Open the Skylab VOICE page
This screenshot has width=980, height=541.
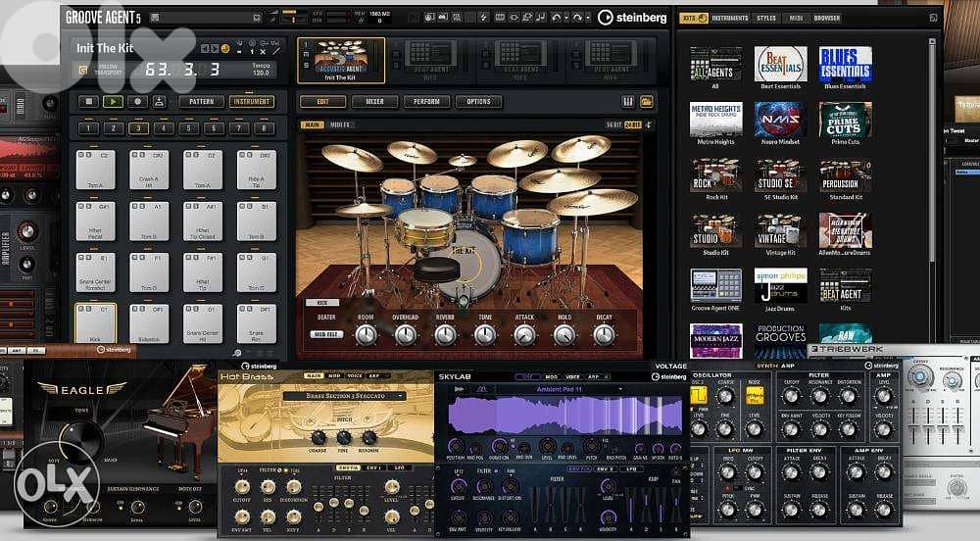(572, 376)
